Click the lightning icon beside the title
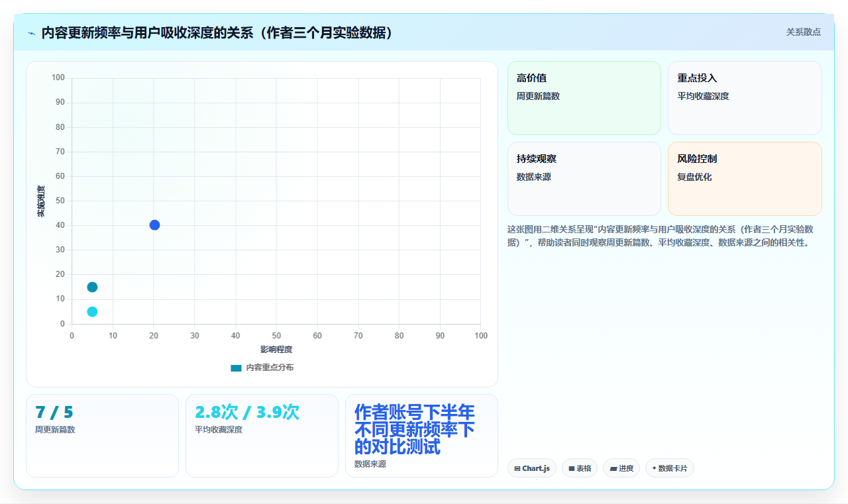Viewport: 848px width, 504px height. pos(31,33)
